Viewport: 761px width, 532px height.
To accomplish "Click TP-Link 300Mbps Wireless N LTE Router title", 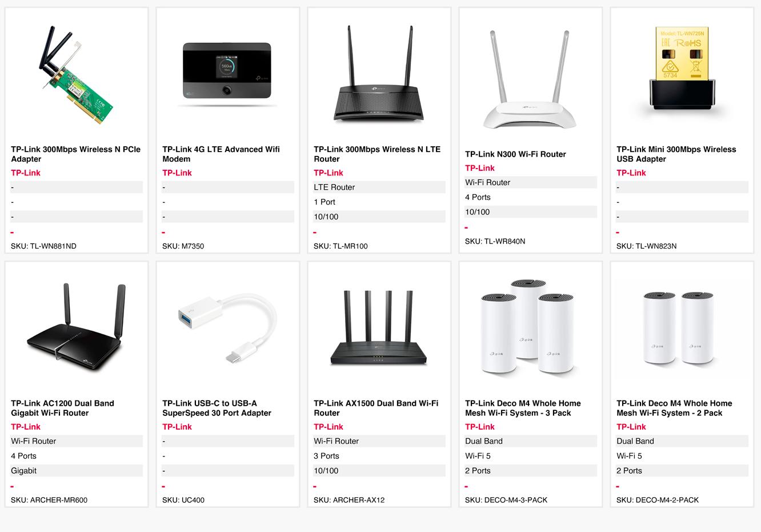I will pyautogui.click(x=377, y=154).
